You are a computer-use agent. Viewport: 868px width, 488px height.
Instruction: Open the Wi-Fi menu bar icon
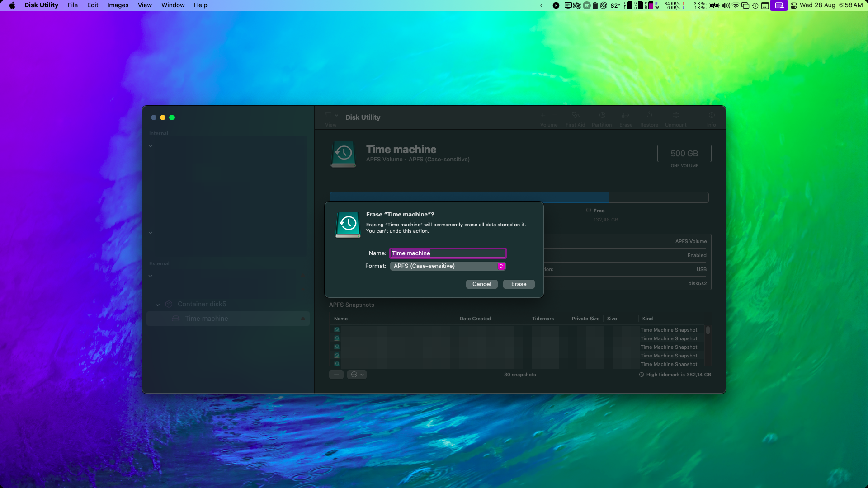coord(736,5)
